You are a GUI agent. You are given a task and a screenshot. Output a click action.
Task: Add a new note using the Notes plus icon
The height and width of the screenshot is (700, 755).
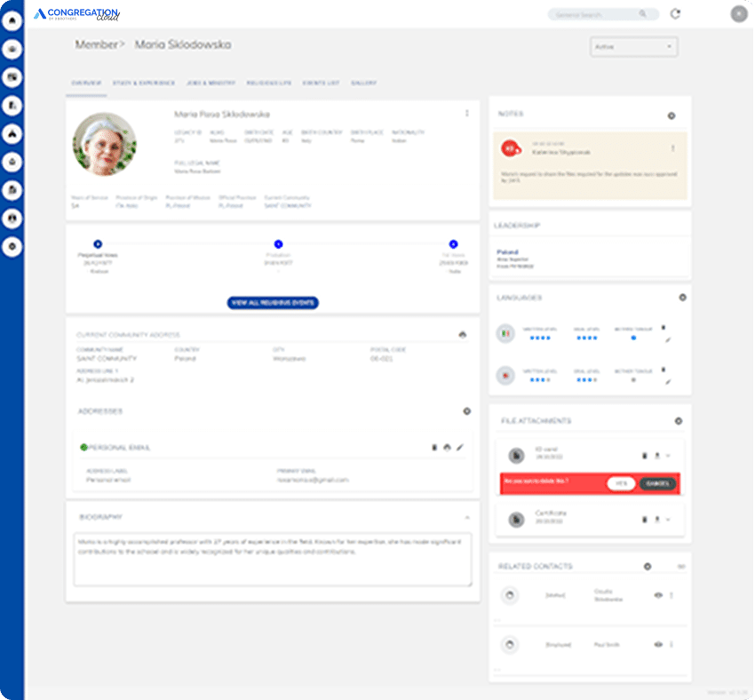672,115
